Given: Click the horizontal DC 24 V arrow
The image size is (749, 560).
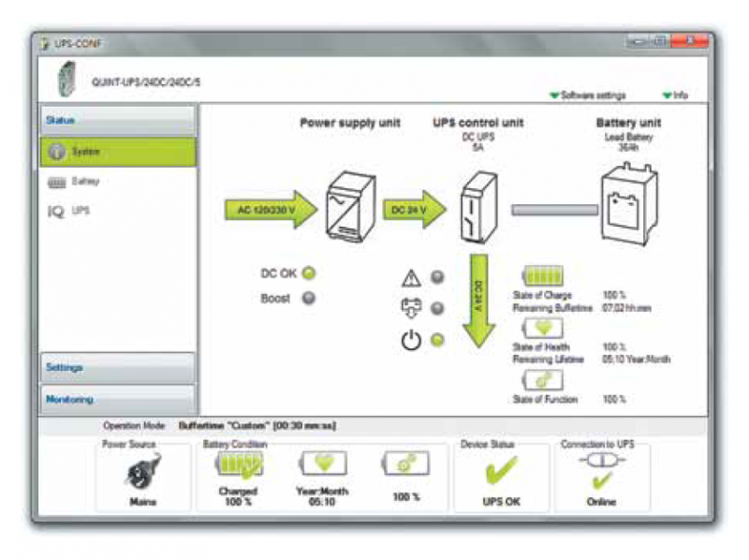Looking at the screenshot, I should click(414, 209).
